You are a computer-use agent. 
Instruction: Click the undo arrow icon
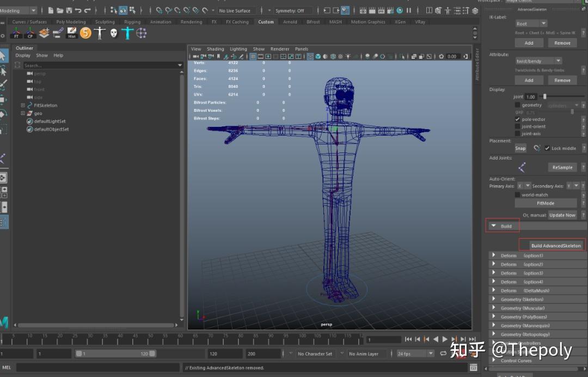[x=78, y=10]
